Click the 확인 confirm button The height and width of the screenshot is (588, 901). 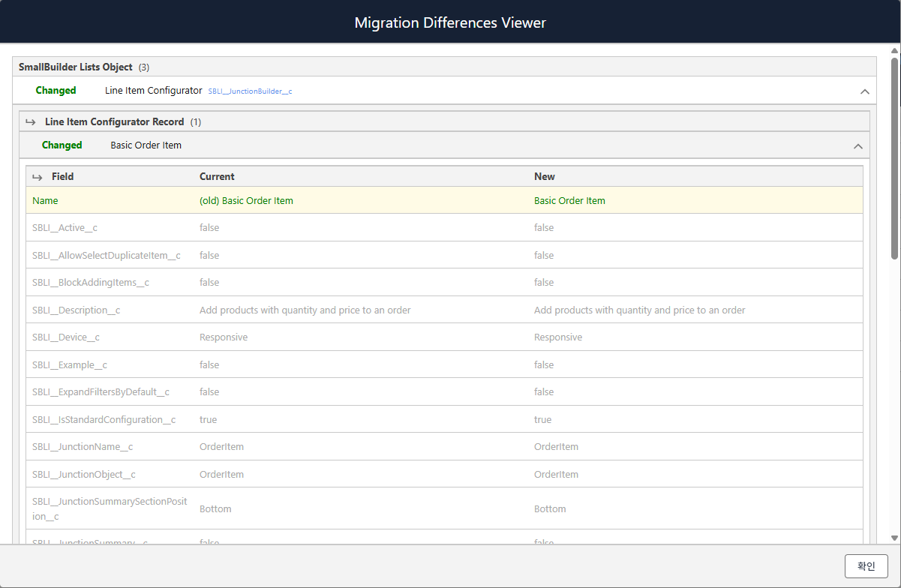point(866,566)
